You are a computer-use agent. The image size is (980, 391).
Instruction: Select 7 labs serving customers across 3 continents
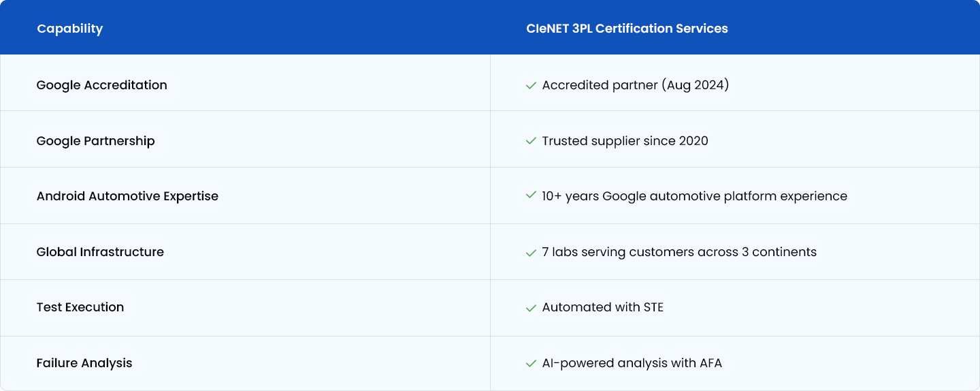[679, 252]
